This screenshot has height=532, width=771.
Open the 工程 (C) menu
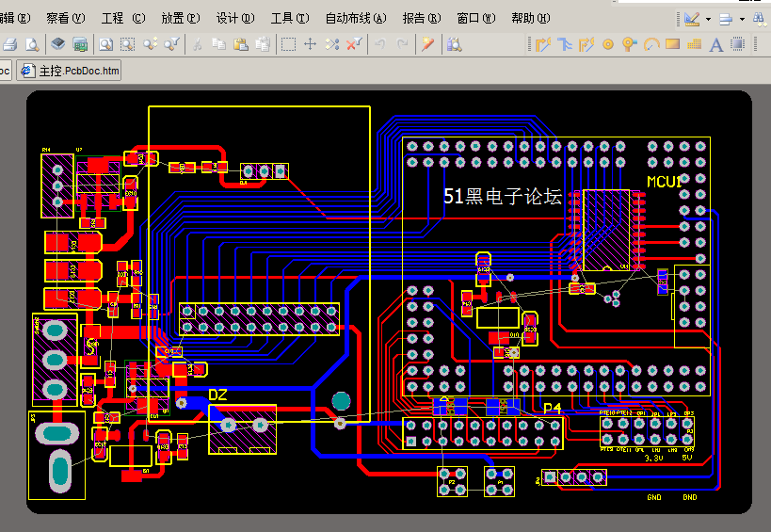pos(123,19)
